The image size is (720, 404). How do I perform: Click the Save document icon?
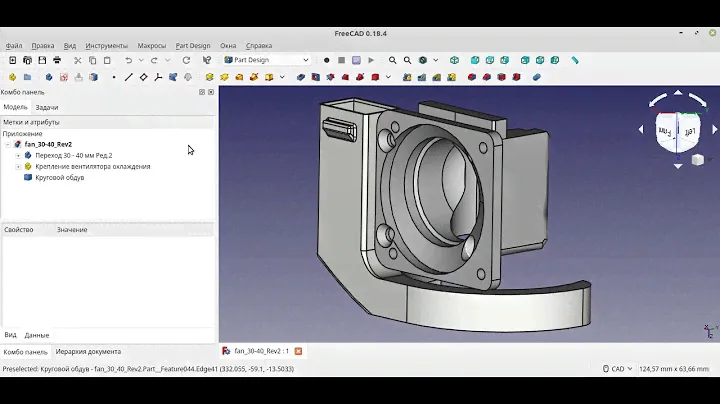[x=42, y=60]
